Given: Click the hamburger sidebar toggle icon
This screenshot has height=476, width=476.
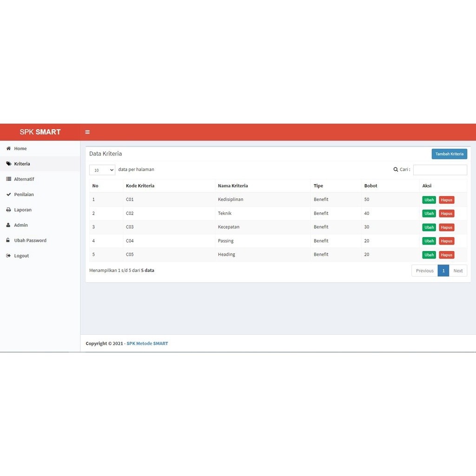Looking at the screenshot, I should (x=87, y=132).
